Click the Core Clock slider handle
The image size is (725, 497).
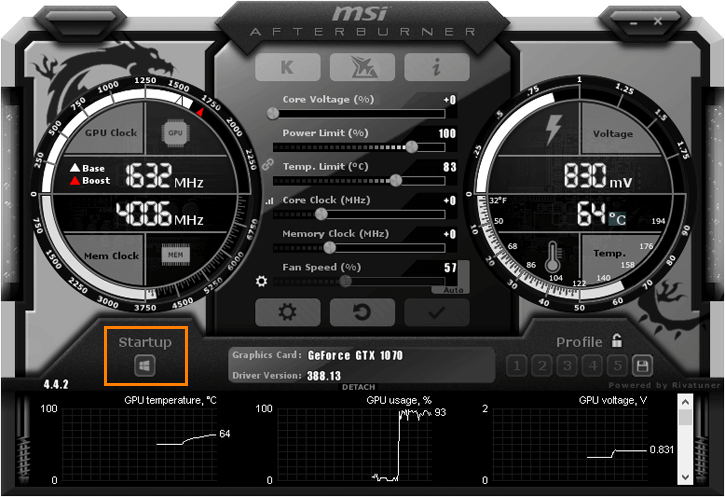[x=321, y=214]
